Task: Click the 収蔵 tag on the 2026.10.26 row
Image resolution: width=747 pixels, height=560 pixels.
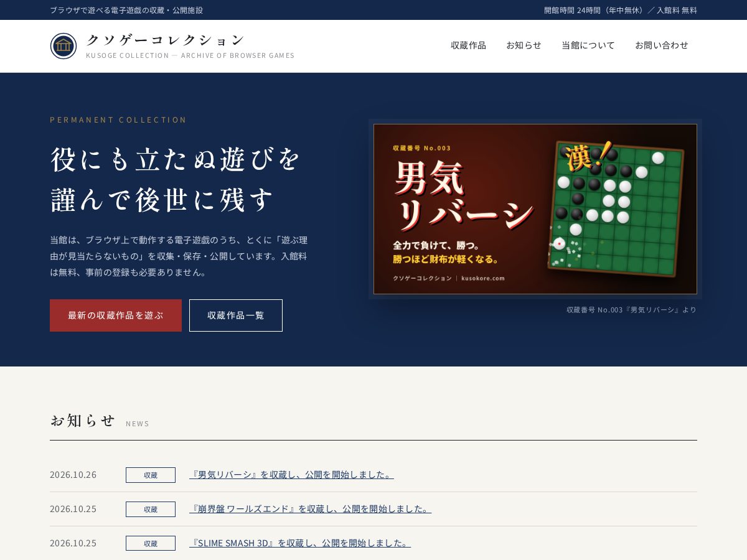Action: (x=151, y=475)
